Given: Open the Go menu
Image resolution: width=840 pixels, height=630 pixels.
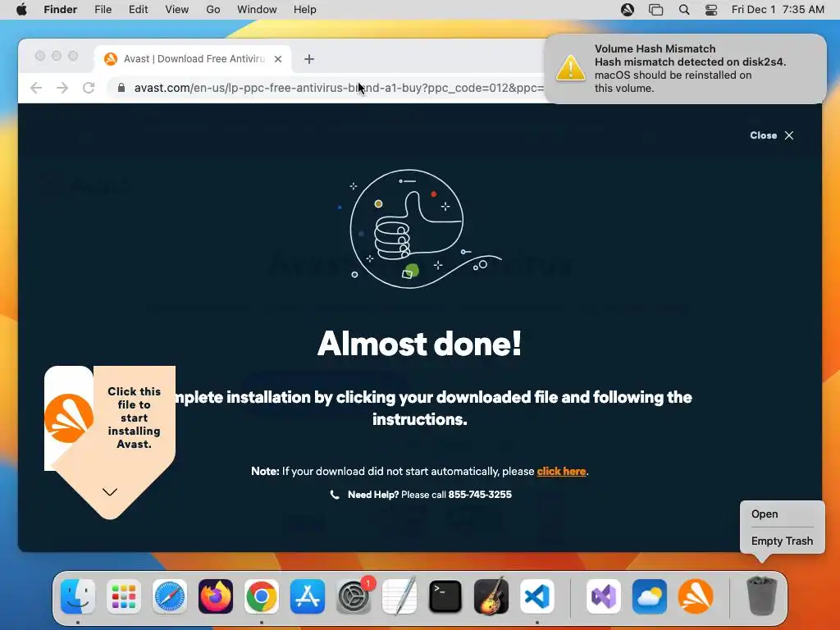Looking at the screenshot, I should [x=213, y=10].
